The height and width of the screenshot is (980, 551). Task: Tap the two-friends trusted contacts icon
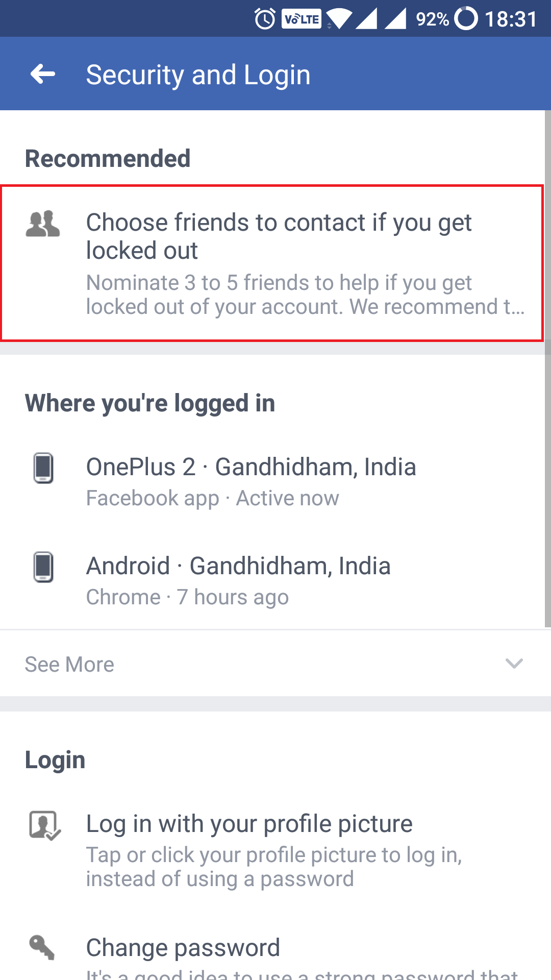point(43,224)
